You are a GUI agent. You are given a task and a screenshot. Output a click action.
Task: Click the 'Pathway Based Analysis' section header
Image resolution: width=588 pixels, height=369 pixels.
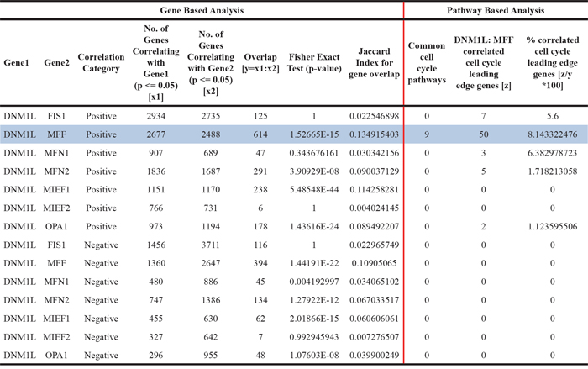pyautogui.click(x=496, y=10)
